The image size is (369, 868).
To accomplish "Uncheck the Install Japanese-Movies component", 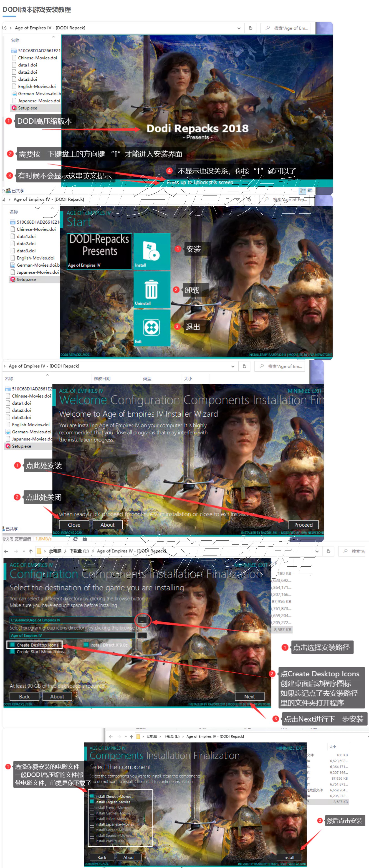I will (92, 825).
